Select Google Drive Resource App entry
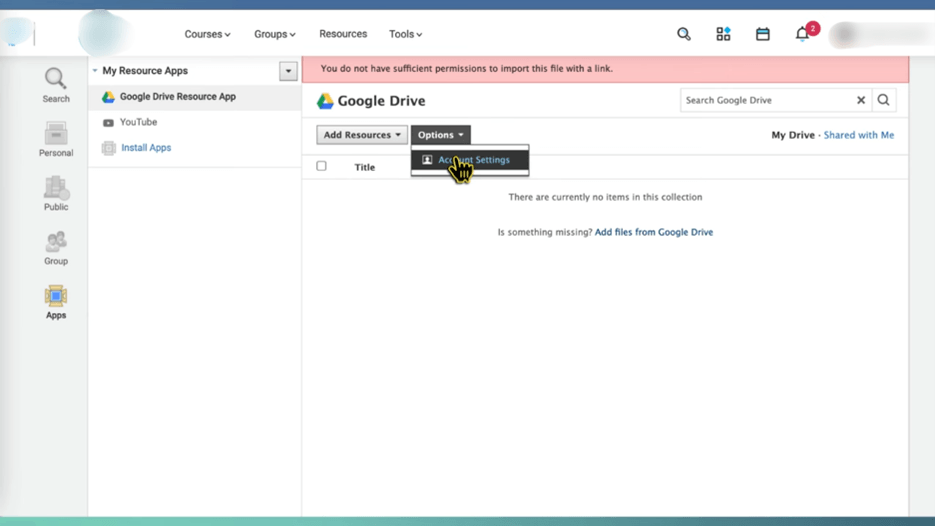 pos(194,97)
